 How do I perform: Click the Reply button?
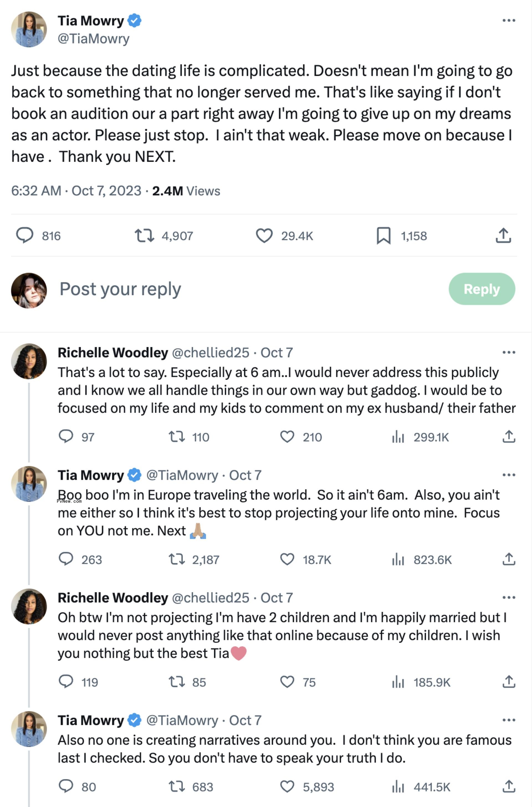482,289
